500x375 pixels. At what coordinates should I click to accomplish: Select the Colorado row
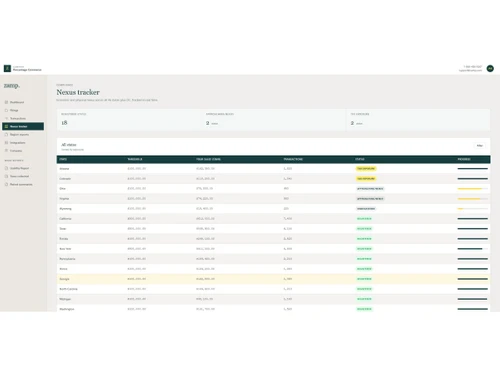(x=273, y=179)
